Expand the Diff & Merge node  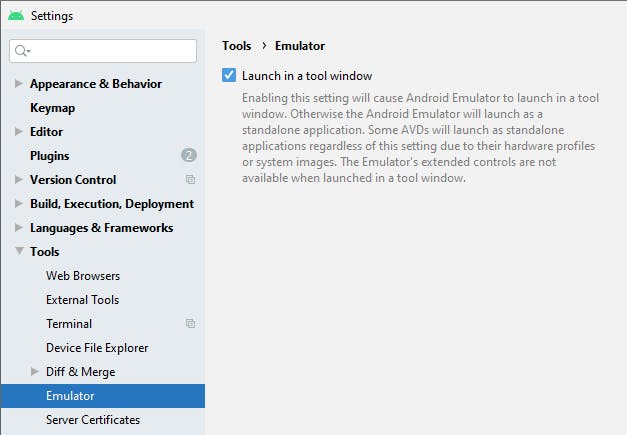(x=35, y=372)
